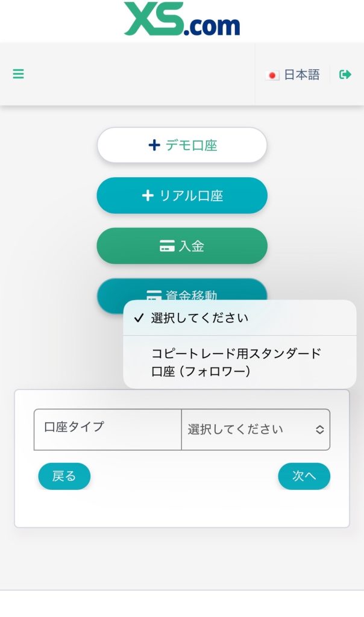The width and height of the screenshot is (364, 617).
Task: Click the logout arrow icon
Action: [345, 75]
